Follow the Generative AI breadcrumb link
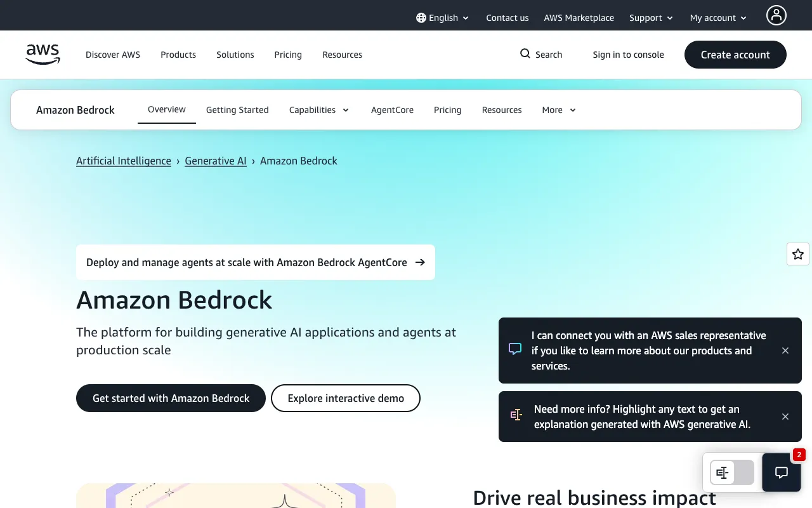Image resolution: width=812 pixels, height=508 pixels. (x=215, y=161)
